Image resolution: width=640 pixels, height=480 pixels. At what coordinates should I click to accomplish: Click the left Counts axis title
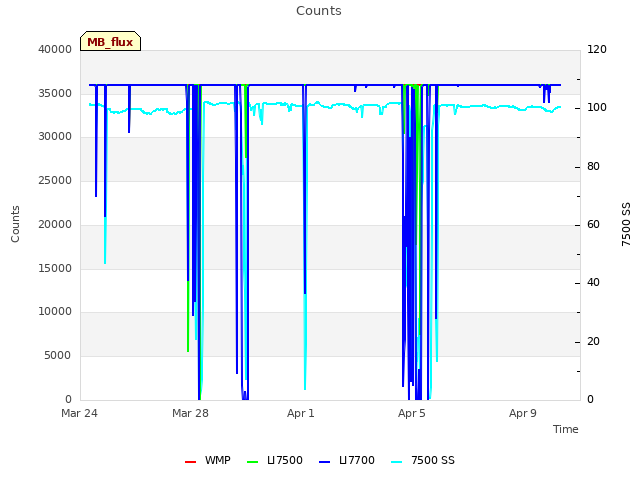15,224
